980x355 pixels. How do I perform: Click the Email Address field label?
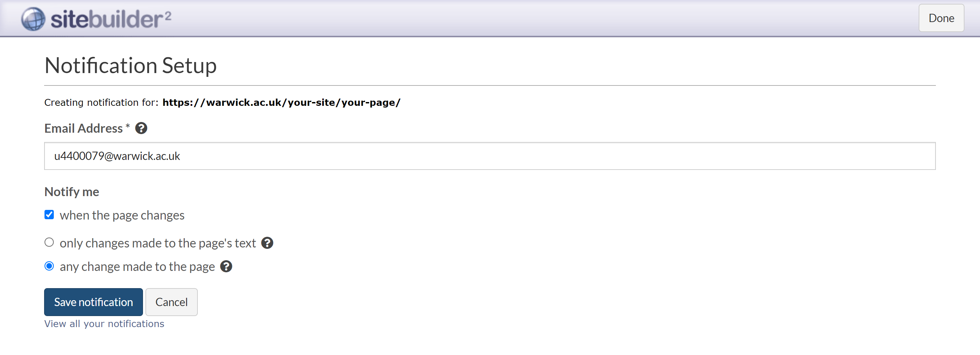(83, 128)
